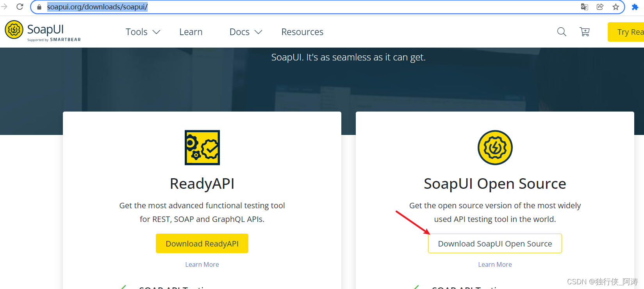Open Learn More under ReadyAPI
The image size is (644, 289).
pyautogui.click(x=202, y=264)
